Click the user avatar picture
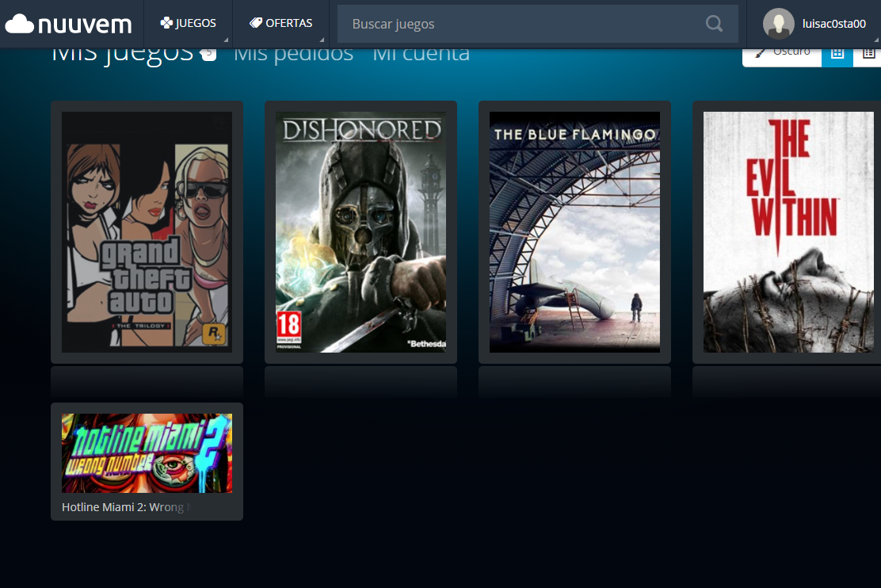881x588 pixels. tap(778, 24)
